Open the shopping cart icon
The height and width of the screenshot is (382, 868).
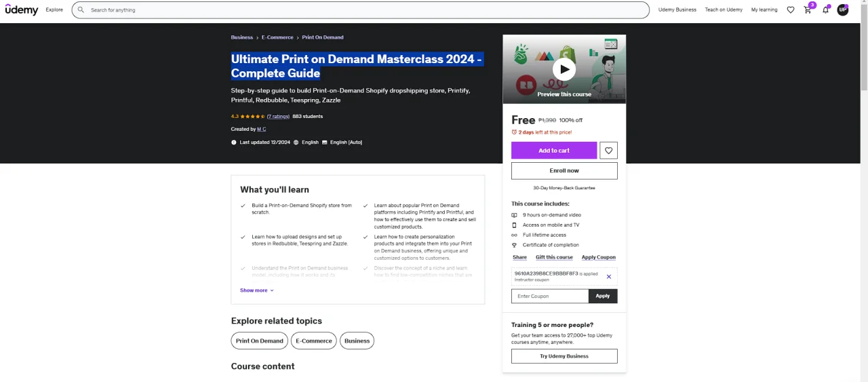808,10
